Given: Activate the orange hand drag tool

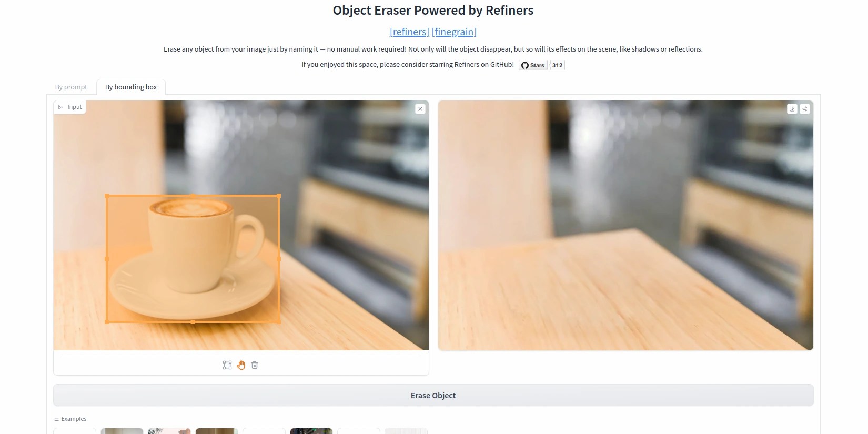Looking at the screenshot, I should pyautogui.click(x=241, y=365).
